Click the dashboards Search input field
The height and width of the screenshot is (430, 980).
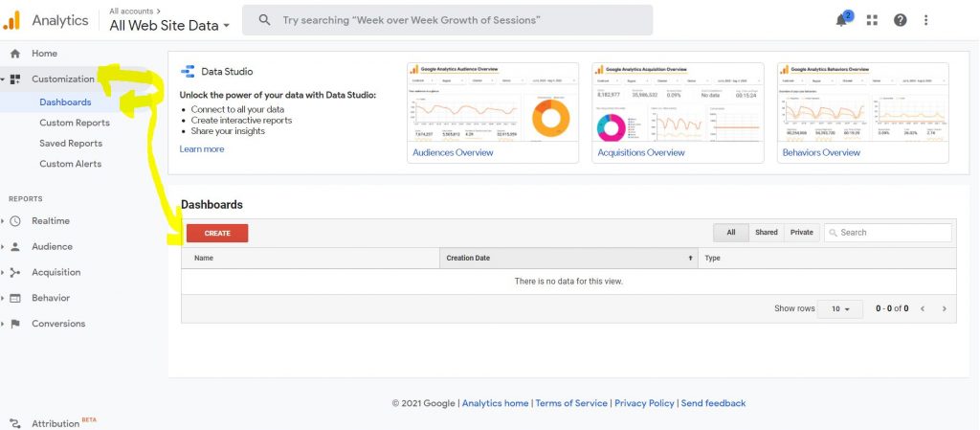tap(887, 233)
